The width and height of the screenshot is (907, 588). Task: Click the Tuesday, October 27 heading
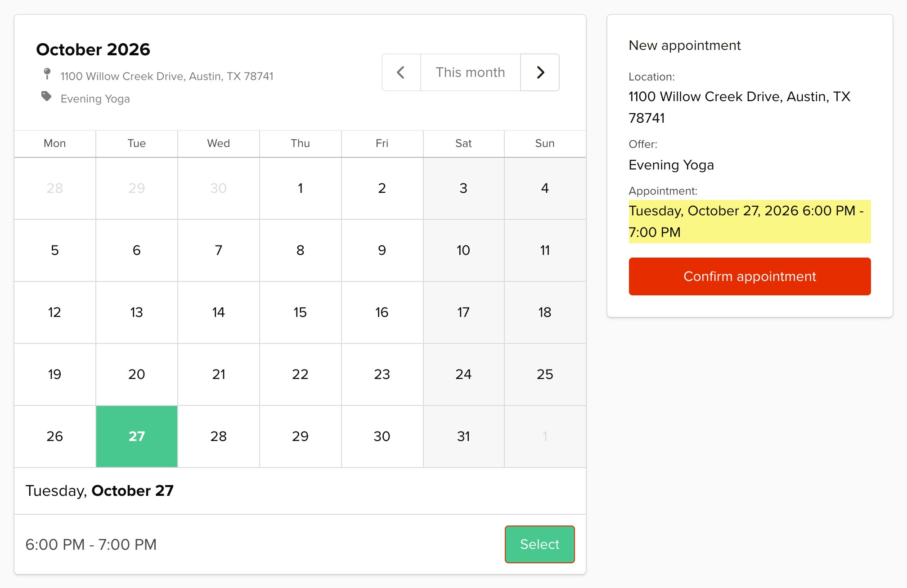[x=99, y=491]
